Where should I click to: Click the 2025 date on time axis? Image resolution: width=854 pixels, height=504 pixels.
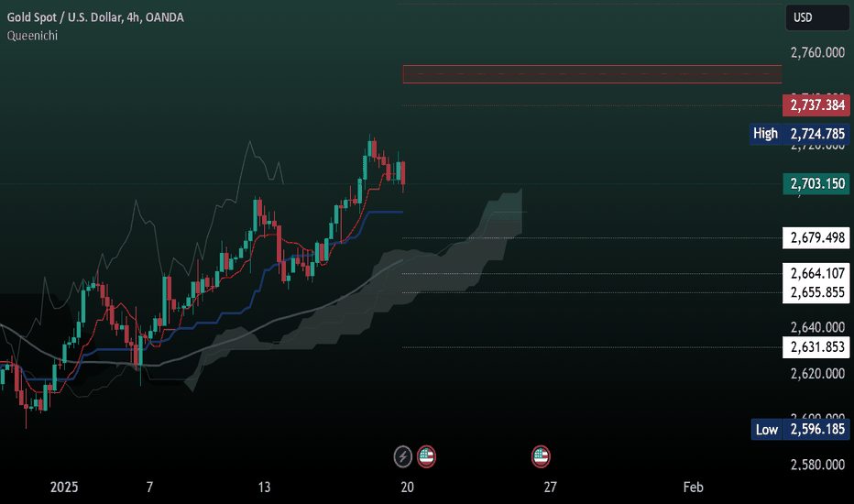[x=64, y=488]
